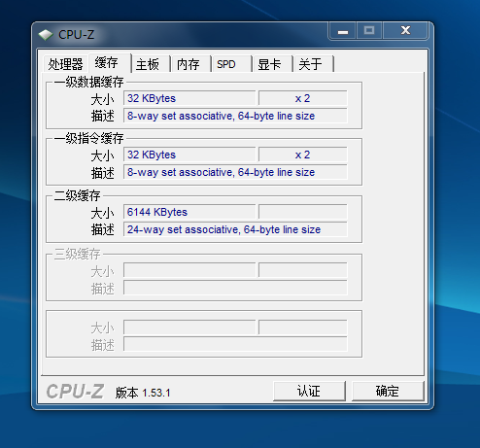The image size is (480, 448).
Task: Click the CPU-Z title bar icon
Action: tap(46, 35)
